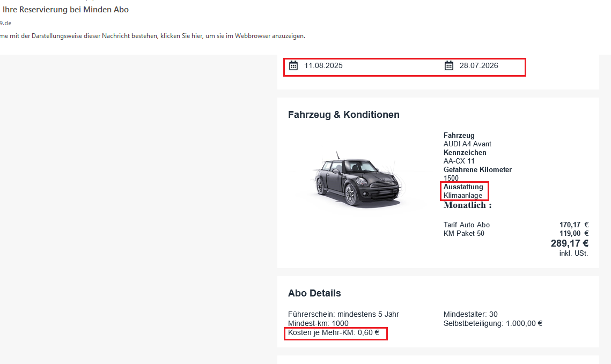
Task: Click the email subject 'Ihre Reservierung bei Minden Abo'
Action: (65, 10)
